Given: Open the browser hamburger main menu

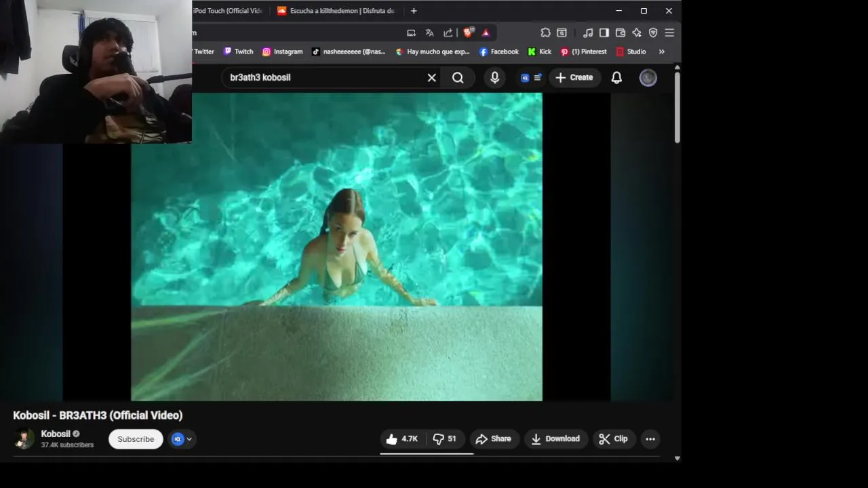Looking at the screenshot, I should 669,33.
